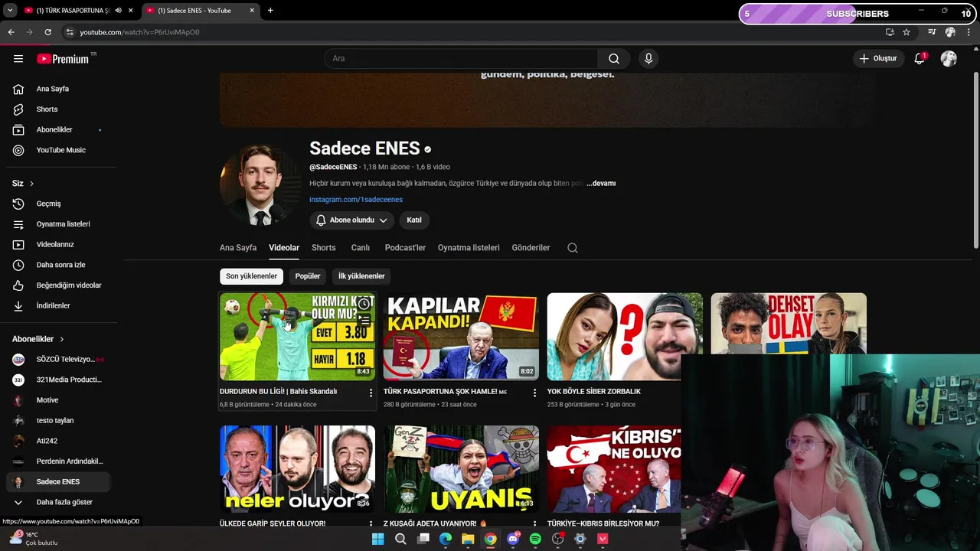Add first video to Watch Later clock icon
This screenshot has height=551, width=980.
click(364, 304)
